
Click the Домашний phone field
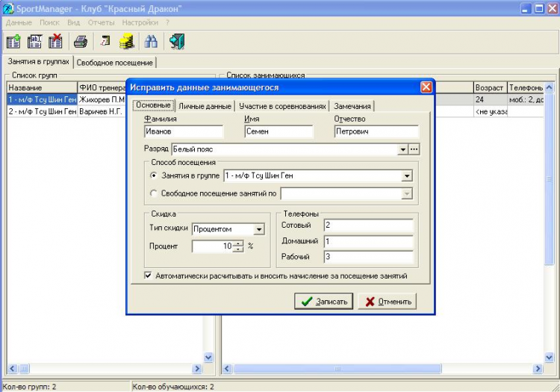pos(369,241)
